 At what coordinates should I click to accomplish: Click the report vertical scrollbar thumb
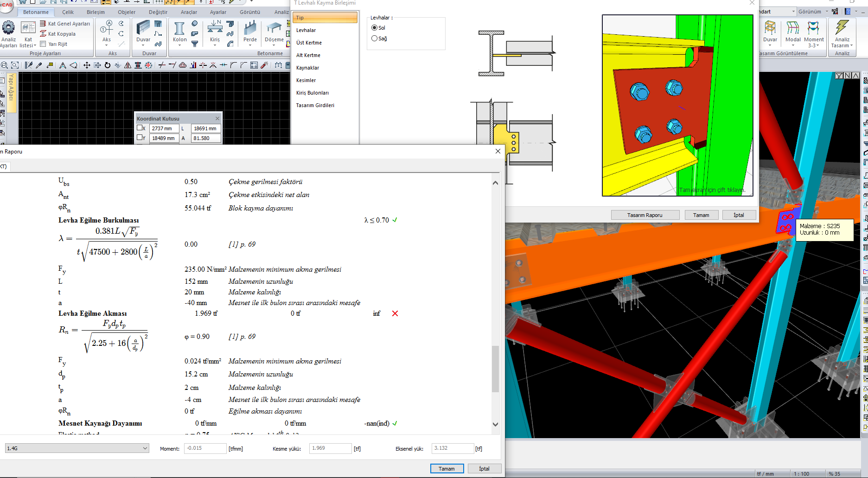point(495,369)
